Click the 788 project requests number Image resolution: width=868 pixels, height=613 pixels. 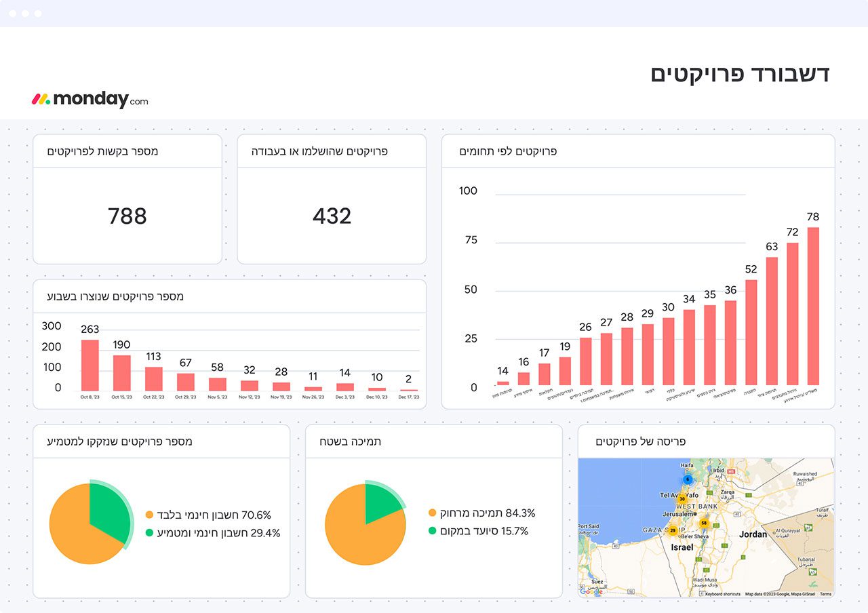pos(127,216)
